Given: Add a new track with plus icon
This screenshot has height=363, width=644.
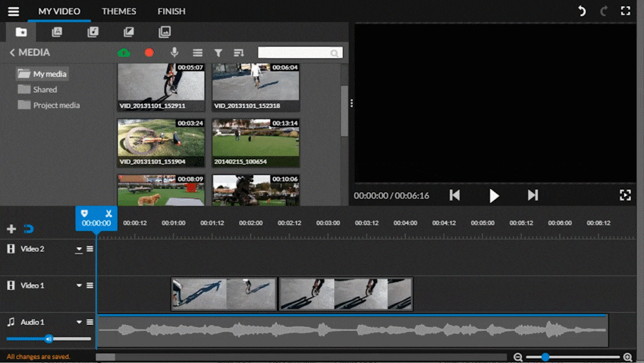Looking at the screenshot, I should tap(12, 229).
